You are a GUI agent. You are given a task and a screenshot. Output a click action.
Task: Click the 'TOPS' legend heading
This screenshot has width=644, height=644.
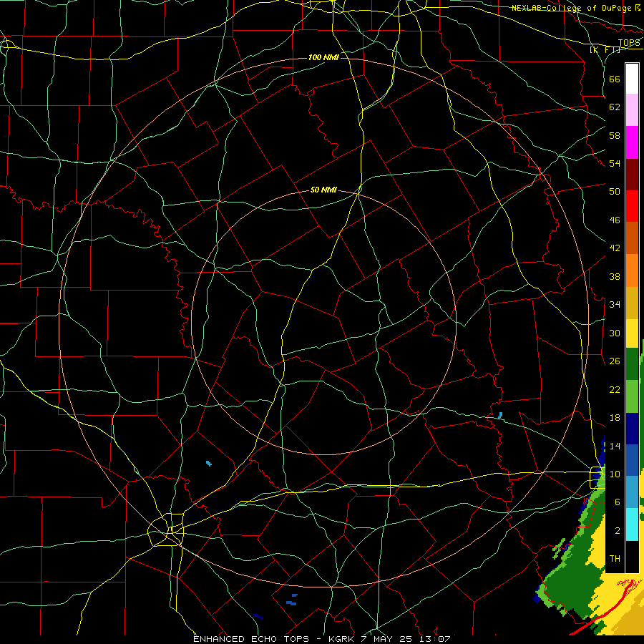click(x=629, y=43)
